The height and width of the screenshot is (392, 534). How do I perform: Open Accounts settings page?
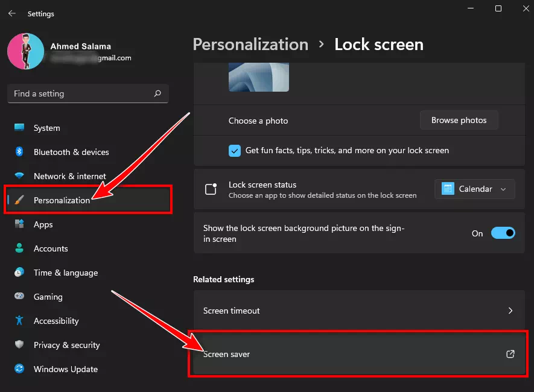88,248
